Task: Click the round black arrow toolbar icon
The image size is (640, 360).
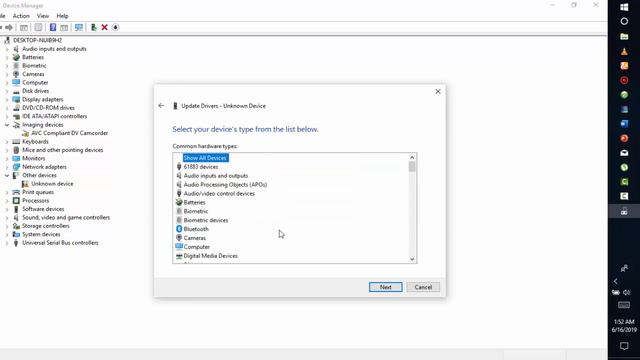Action: pos(116,27)
